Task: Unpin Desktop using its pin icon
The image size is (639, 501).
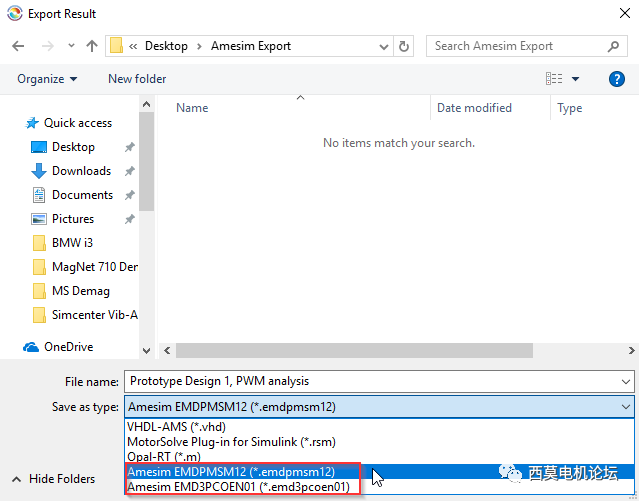Action: (x=130, y=147)
